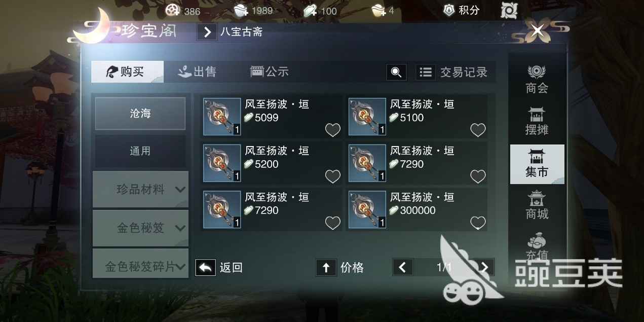Select 沧海 category button
Viewport: 644px width, 322px height.
140,114
